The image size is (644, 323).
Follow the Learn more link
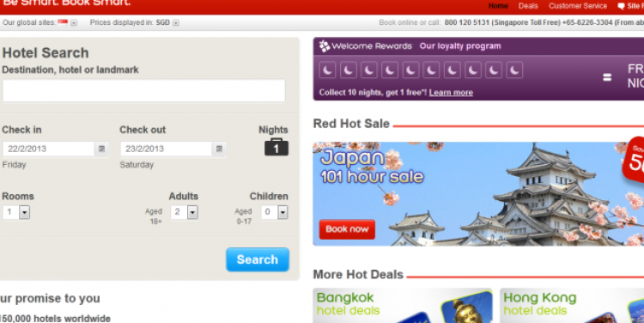tap(451, 93)
